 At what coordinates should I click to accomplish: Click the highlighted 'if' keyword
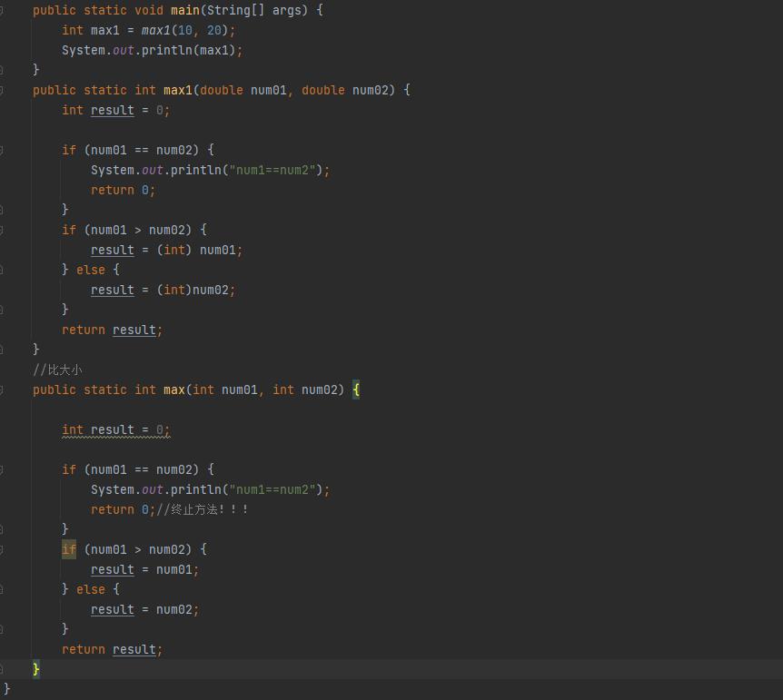pos(69,549)
